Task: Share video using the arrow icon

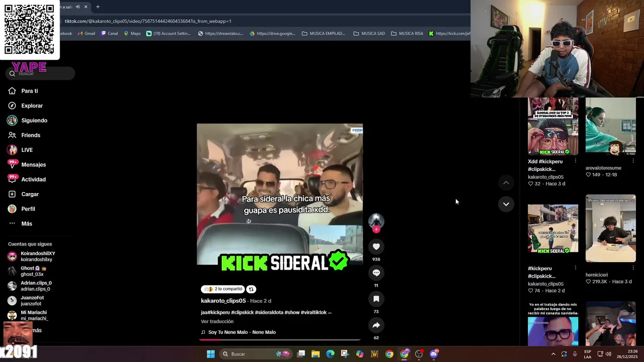Action: pyautogui.click(x=376, y=325)
